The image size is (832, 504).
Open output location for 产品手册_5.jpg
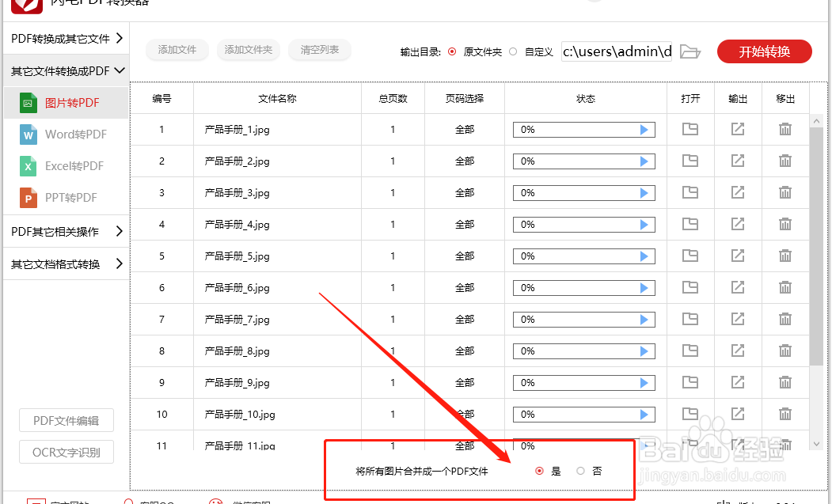(x=738, y=256)
